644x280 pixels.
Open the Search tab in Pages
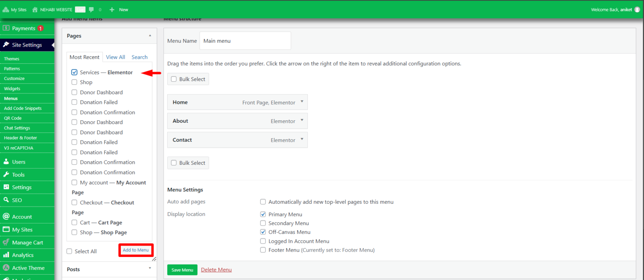[140, 57]
